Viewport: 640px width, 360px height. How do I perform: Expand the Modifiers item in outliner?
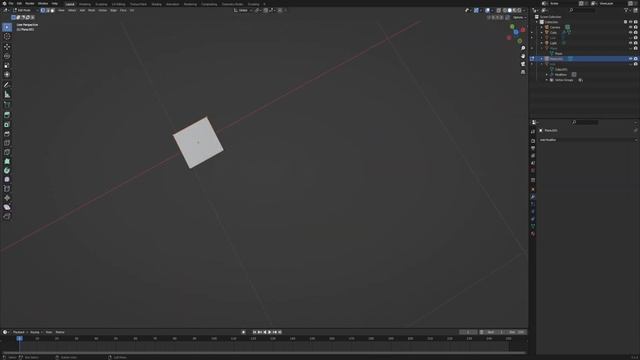547,75
